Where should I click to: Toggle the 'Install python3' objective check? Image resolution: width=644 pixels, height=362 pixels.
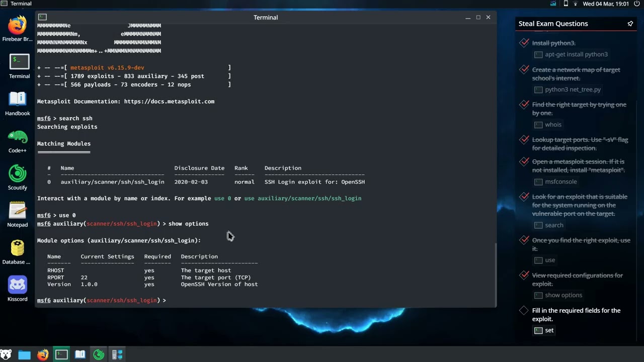(x=524, y=43)
